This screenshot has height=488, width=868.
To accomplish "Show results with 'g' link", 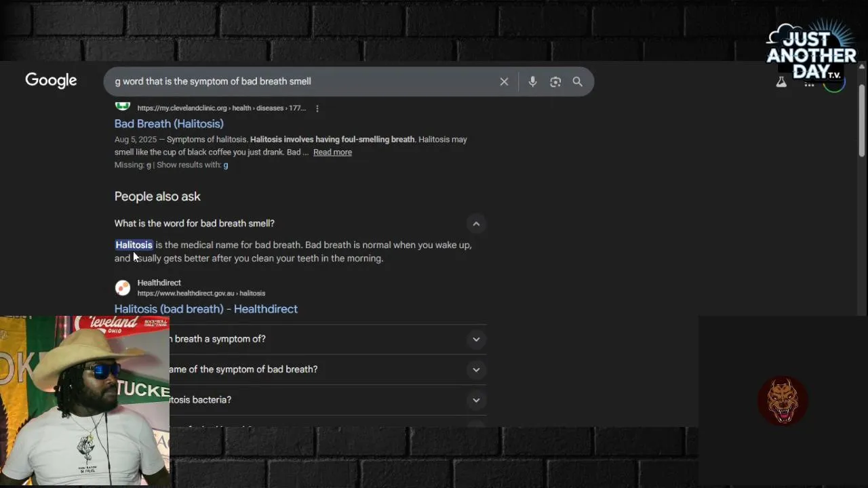I will pyautogui.click(x=226, y=165).
